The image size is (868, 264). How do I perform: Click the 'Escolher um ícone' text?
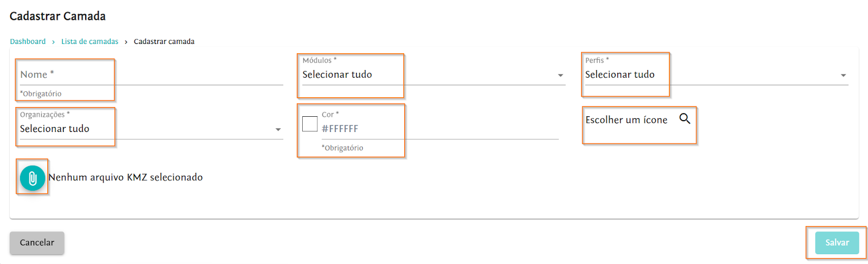[626, 120]
